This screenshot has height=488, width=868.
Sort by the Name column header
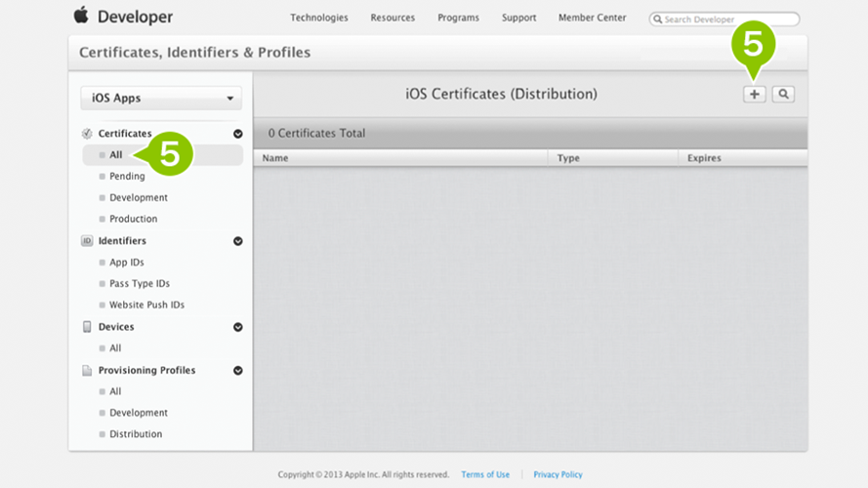click(275, 158)
